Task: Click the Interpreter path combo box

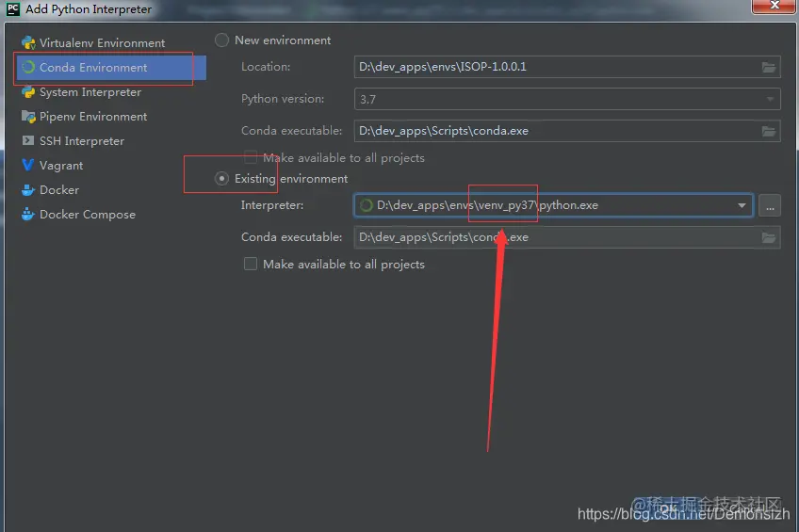Action: pos(553,205)
